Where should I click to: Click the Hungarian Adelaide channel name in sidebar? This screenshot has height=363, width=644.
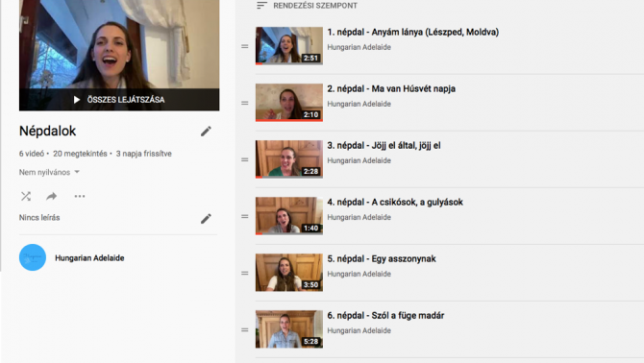coord(89,258)
